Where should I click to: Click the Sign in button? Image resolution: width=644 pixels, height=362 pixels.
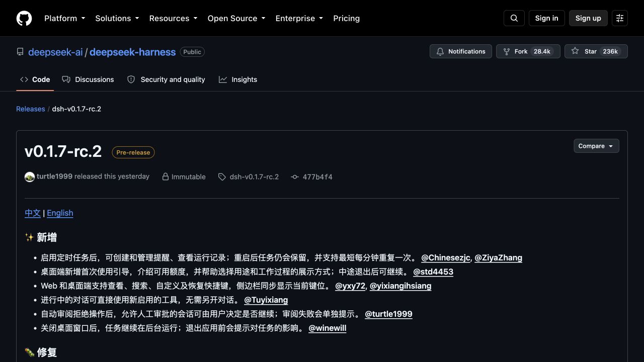pyautogui.click(x=547, y=18)
